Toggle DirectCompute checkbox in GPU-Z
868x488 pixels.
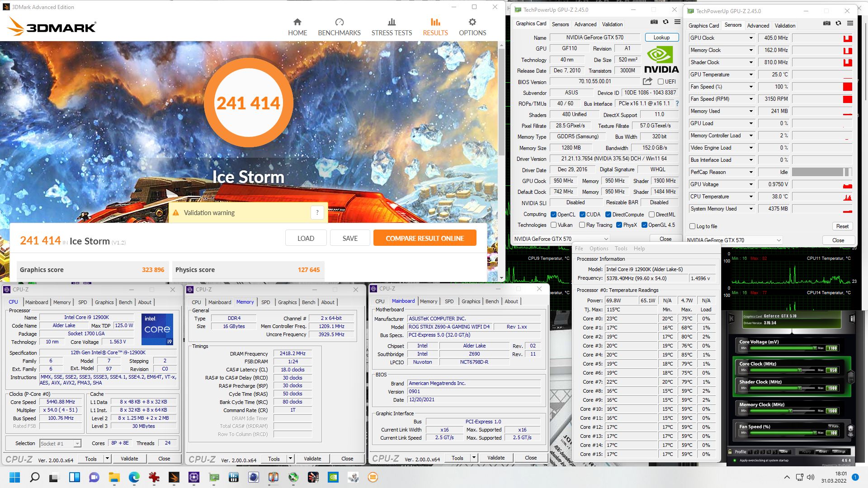609,215
